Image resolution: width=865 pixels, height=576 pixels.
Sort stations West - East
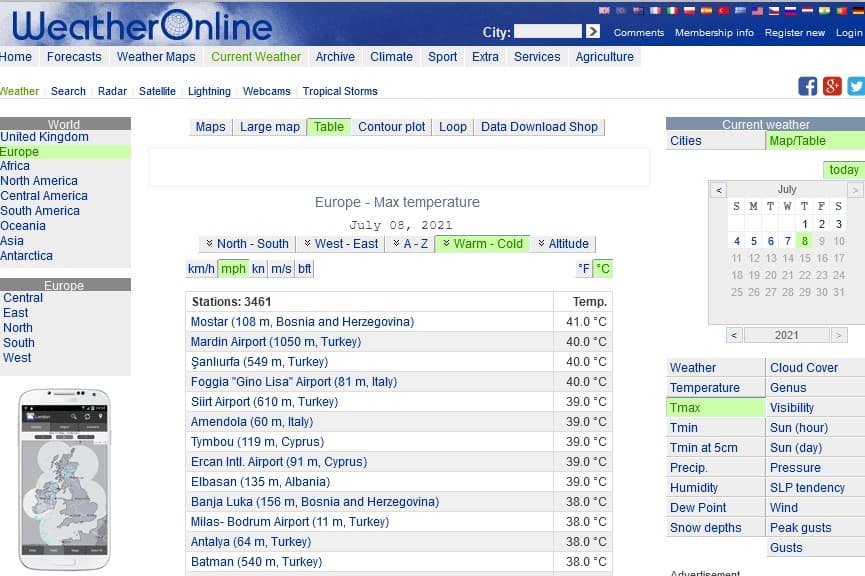point(341,244)
